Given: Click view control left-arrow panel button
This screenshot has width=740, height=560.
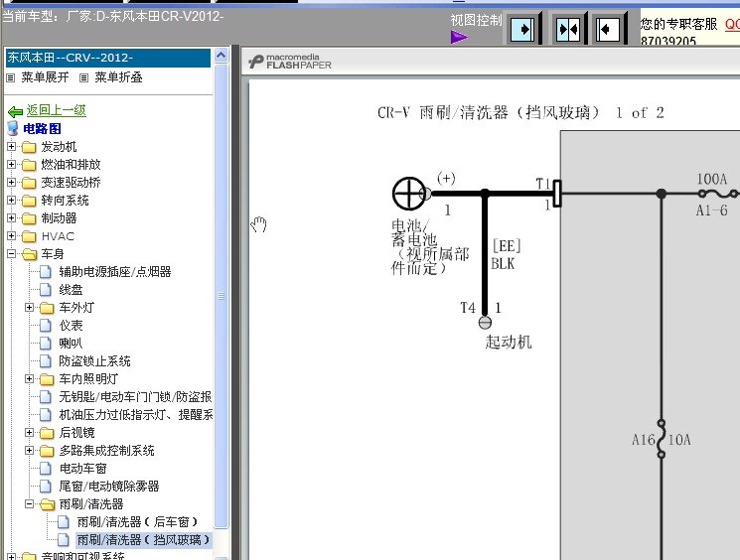Looking at the screenshot, I should 607,29.
